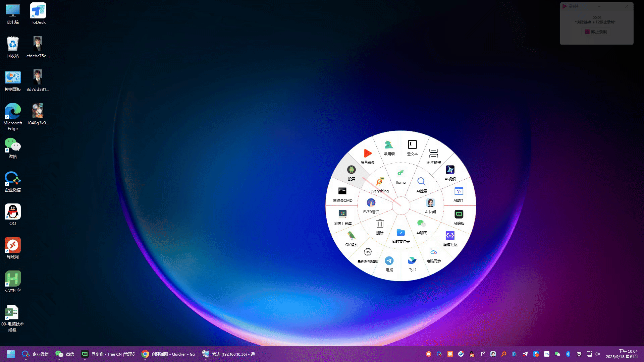Launch 管理员CMD from the radial menu
Viewport: 644px width, 362px height.
342,194
